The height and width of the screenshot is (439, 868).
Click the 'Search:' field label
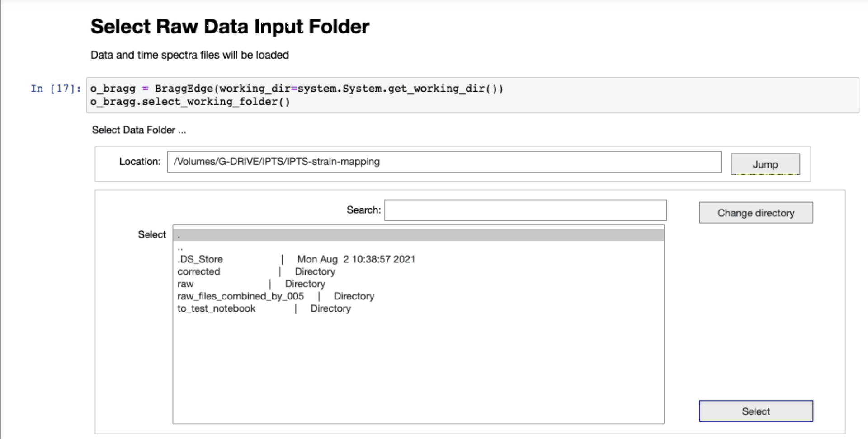click(x=363, y=210)
